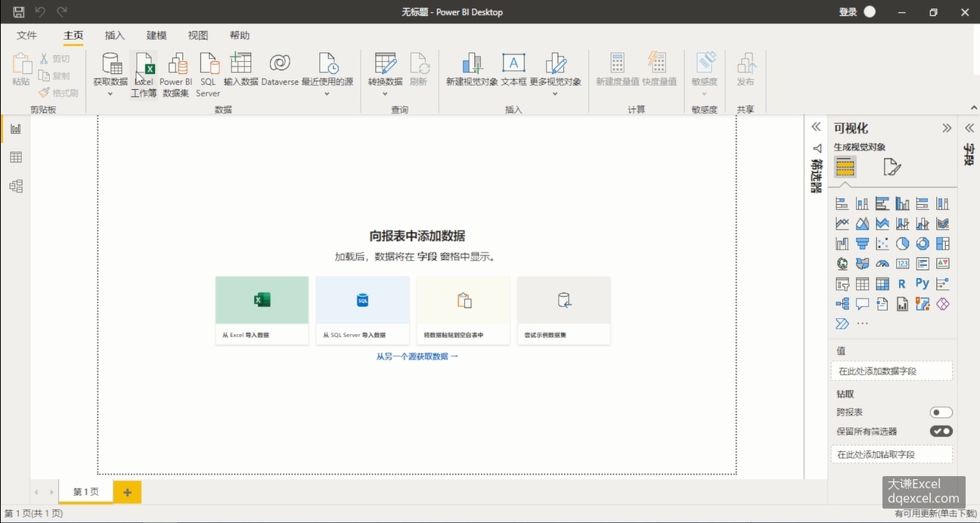The height and width of the screenshot is (523, 980).
Task: Click 输入数据 table icon
Action: 240,70
